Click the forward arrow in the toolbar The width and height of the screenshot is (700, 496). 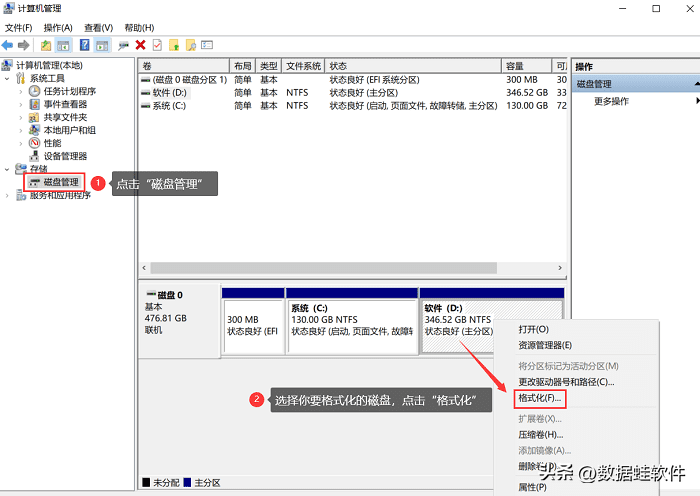24,45
